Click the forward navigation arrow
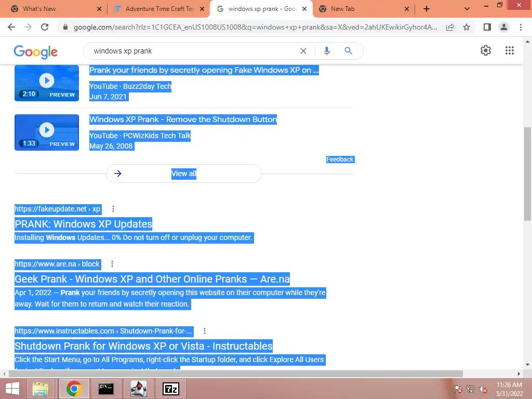This screenshot has height=399, width=532. (x=28, y=27)
